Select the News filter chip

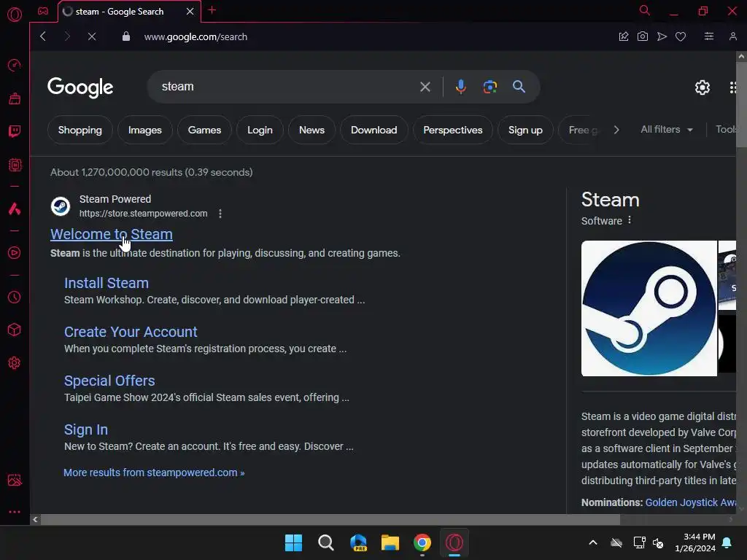pyautogui.click(x=311, y=130)
